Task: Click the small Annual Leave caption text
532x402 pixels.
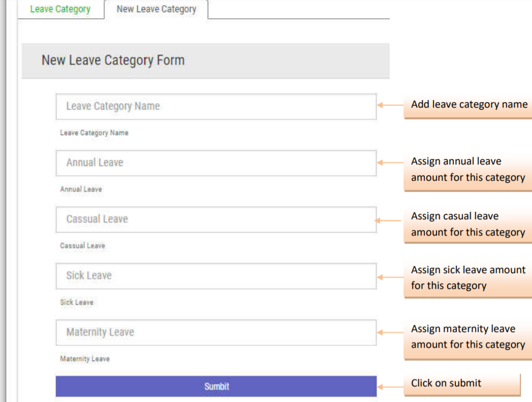Action: pos(81,189)
